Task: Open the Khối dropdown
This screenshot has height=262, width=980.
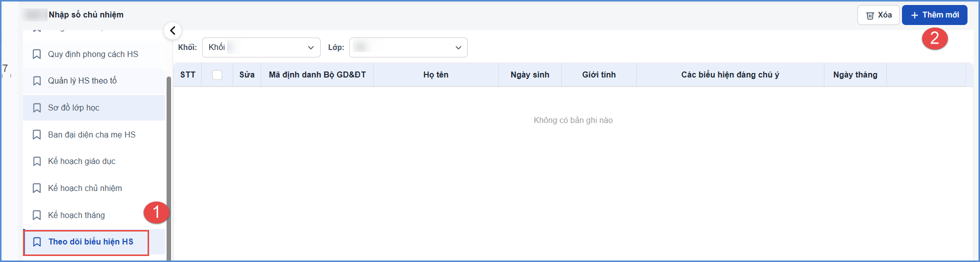Action: pos(261,47)
